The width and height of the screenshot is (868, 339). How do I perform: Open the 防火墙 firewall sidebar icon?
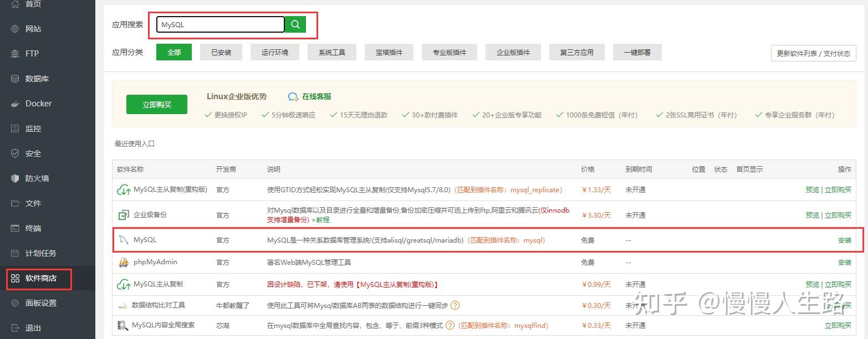pyautogui.click(x=15, y=178)
